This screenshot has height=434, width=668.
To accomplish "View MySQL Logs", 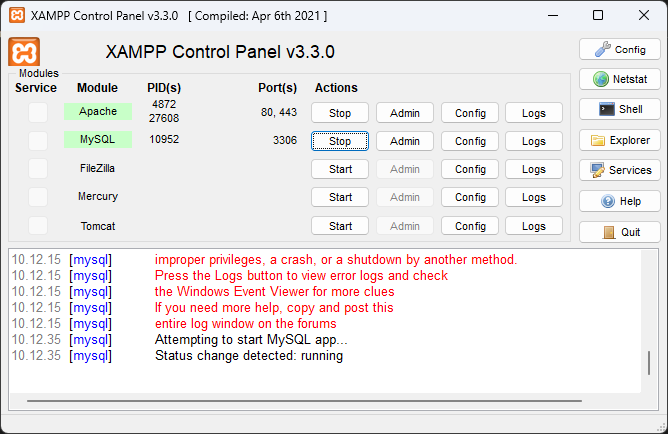I will [534, 141].
